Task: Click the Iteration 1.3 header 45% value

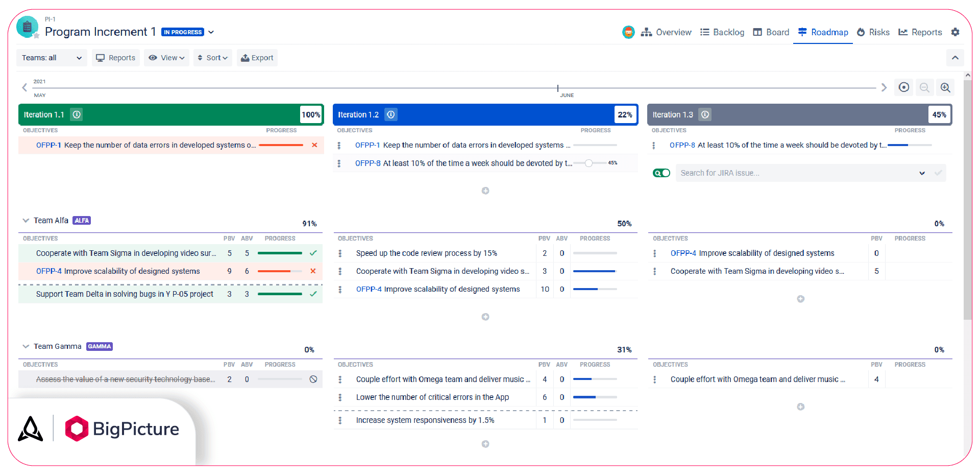Action: click(939, 114)
